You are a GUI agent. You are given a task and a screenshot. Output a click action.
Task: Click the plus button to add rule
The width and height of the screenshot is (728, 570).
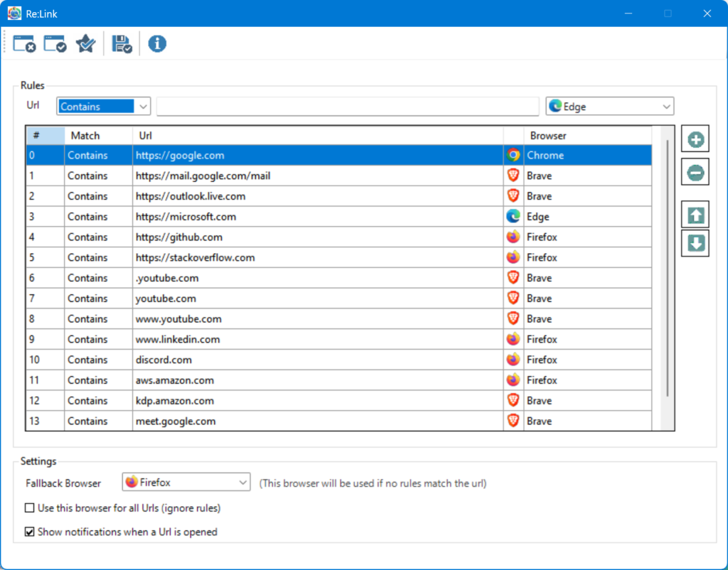point(695,140)
